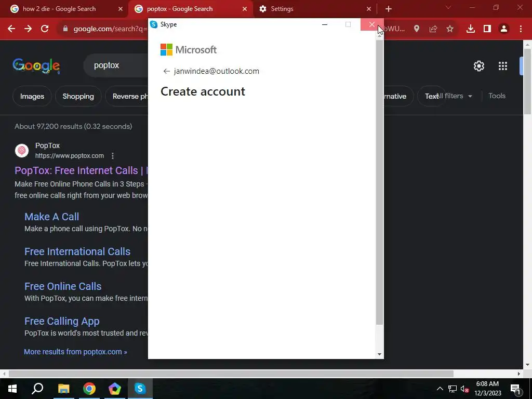Click Chrome horizontal scrollbar thumb
Viewport: 532px width, 399px height.
pos(231,374)
